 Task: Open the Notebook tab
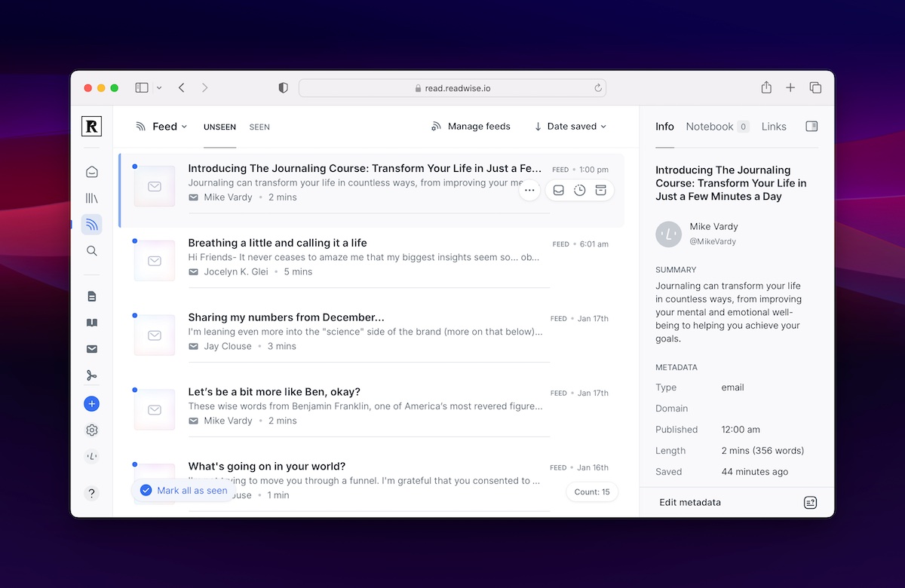coord(717,127)
